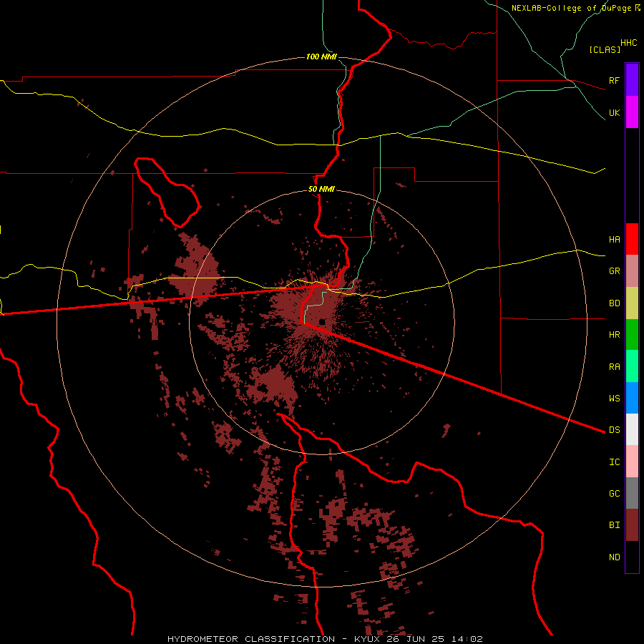Click the BD legend label

point(614,303)
